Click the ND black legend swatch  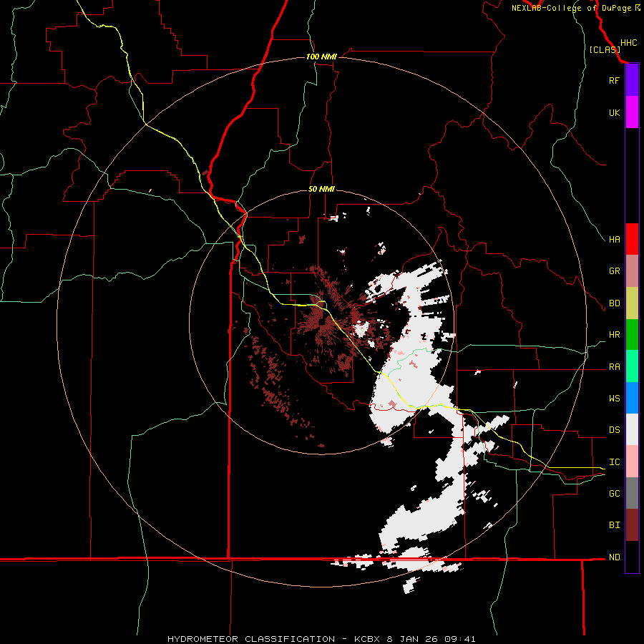632,557
